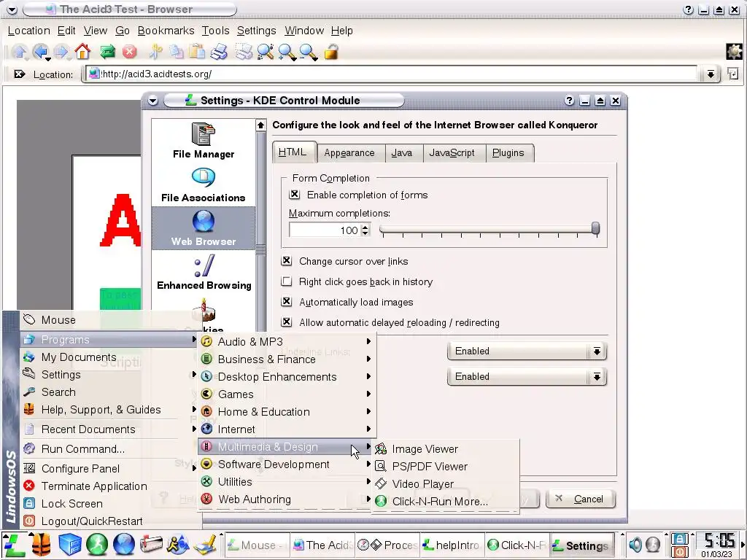The width and height of the screenshot is (747, 560).
Task: Click the Print Frame icon
Action: 244,52
